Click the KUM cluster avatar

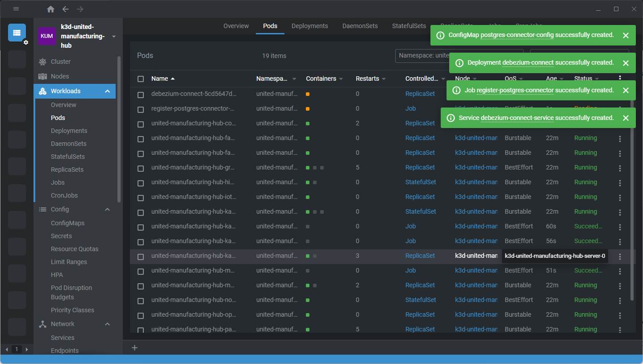(x=47, y=36)
